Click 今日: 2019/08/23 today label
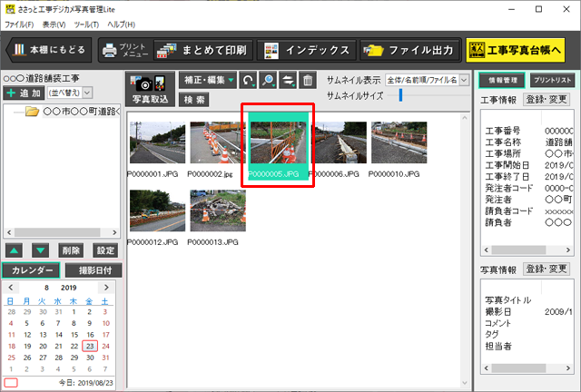The image size is (581, 392). coord(86,382)
